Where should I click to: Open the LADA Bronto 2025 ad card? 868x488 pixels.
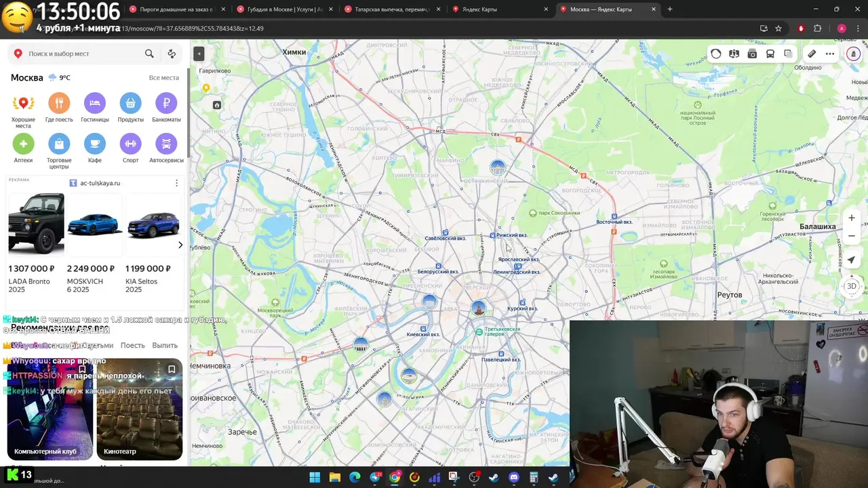pos(35,243)
